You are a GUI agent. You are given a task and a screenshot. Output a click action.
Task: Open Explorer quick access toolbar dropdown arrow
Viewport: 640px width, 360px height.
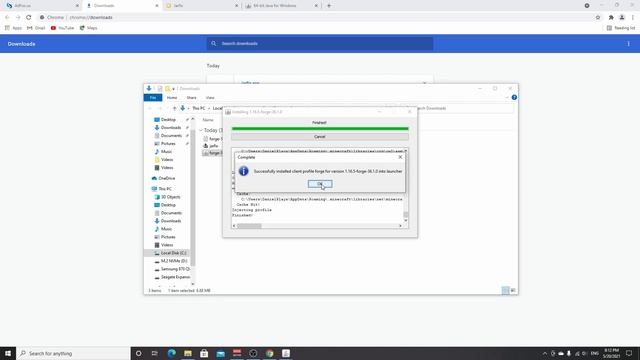pyautogui.click(x=173, y=89)
